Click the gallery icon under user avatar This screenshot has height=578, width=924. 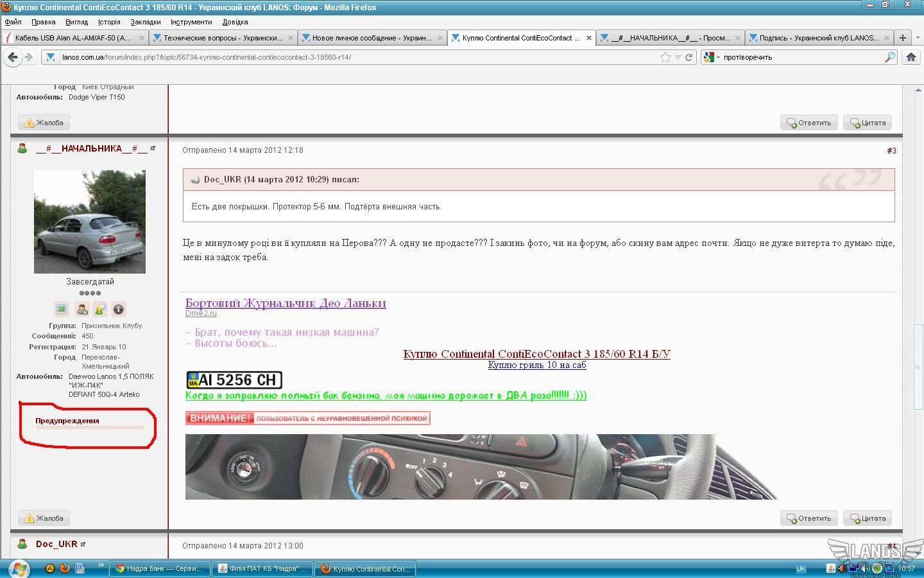[62, 310]
